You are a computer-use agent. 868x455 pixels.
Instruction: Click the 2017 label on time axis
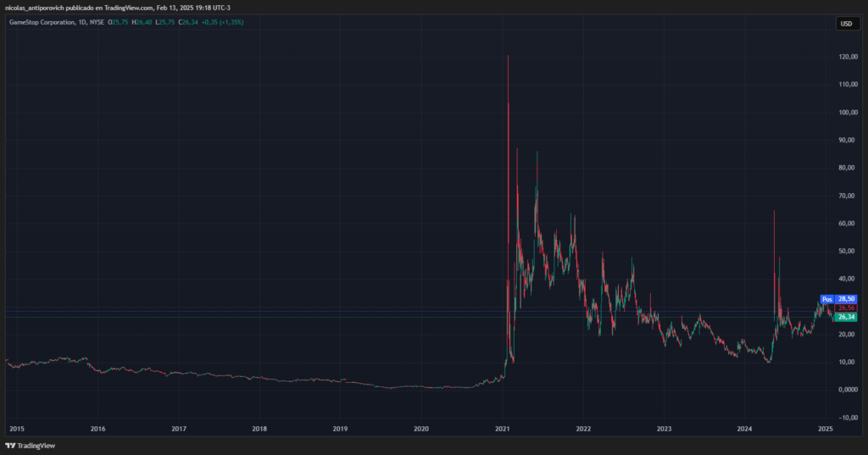179,429
